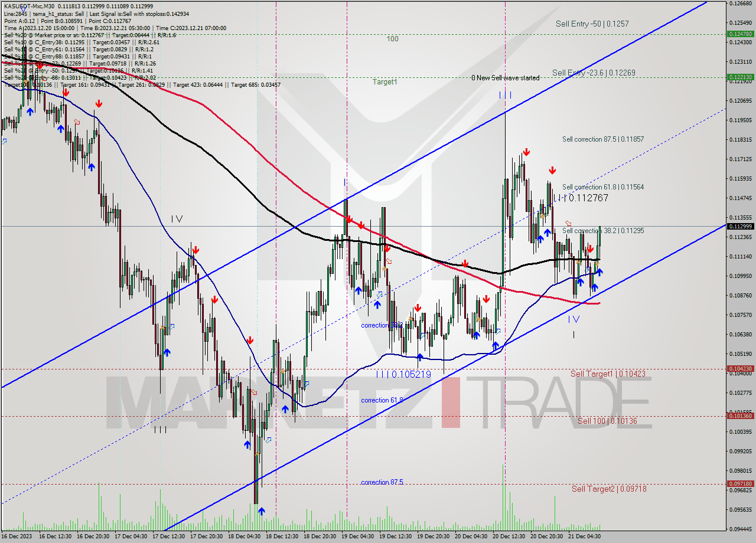This screenshot has height=543, width=756.
Task: Click the blue 'correction 38.2' label
Action: pyautogui.click(x=382, y=325)
